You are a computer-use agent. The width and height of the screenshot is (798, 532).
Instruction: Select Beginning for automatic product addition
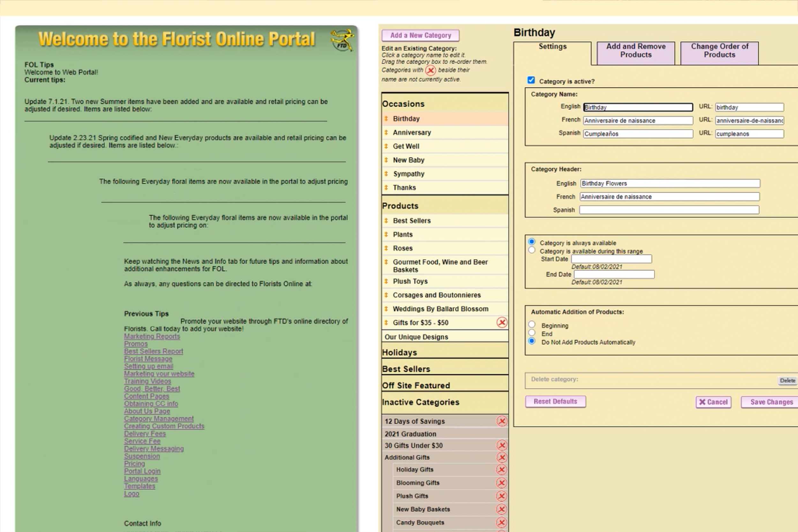coord(532,325)
